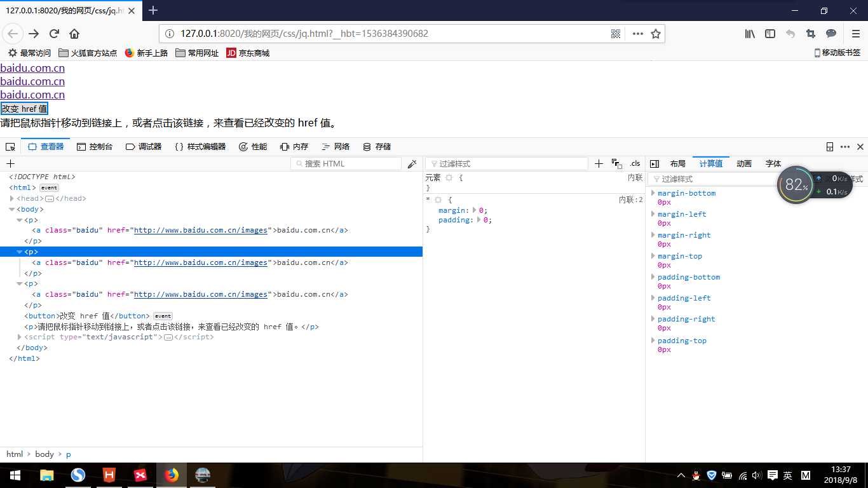Open page actions three-dot menu in URL bar
Image resolution: width=868 pixels, height=488 pixels.
point(638,34)
